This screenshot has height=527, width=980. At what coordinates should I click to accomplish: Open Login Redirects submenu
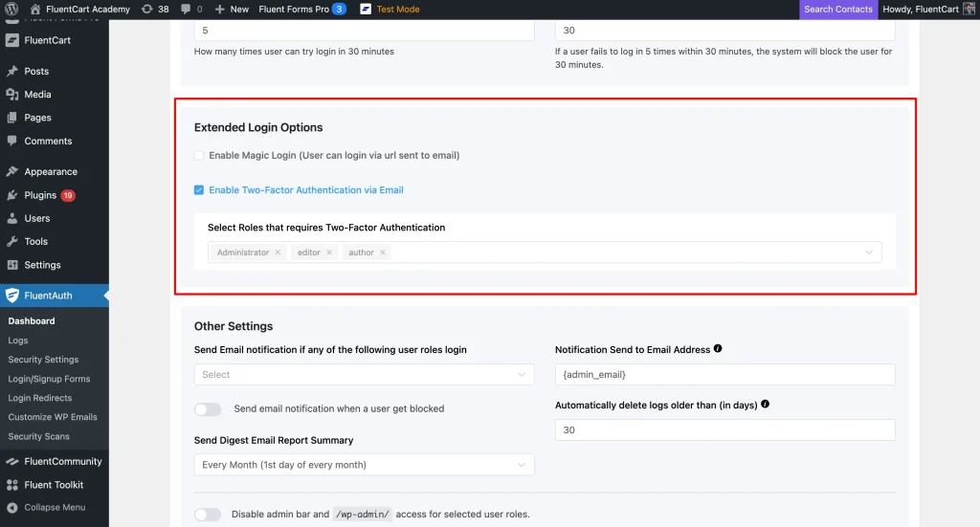(x=40, y=398)
